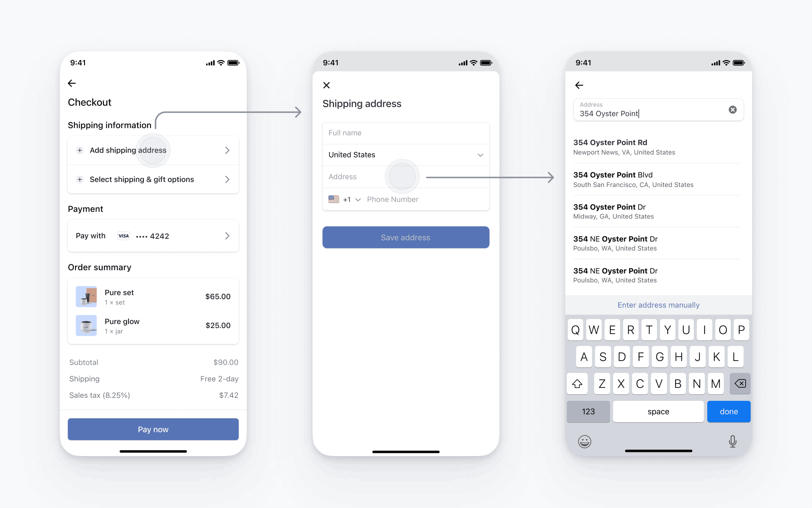This screenshot has width=812, height=508.
Task: Click the Save address button
Action: 406,237
